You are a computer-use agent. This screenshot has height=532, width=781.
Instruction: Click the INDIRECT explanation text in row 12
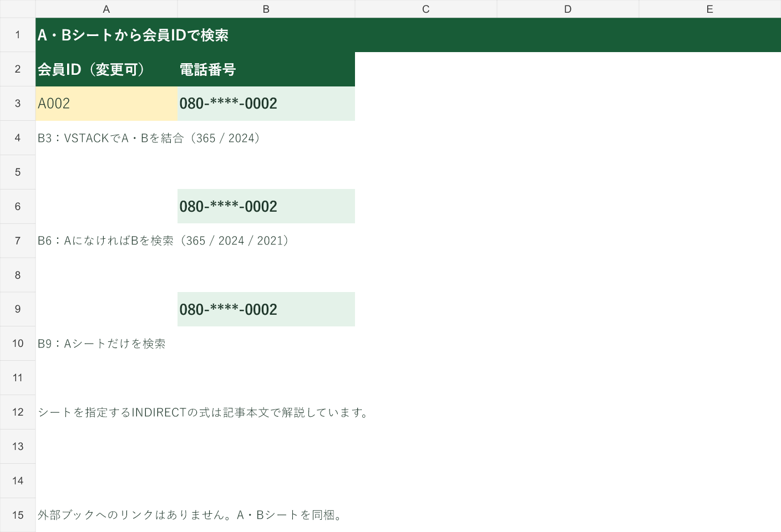coord(204,412)
